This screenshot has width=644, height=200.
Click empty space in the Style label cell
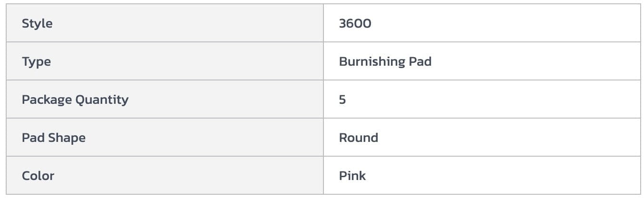[190, 23]
